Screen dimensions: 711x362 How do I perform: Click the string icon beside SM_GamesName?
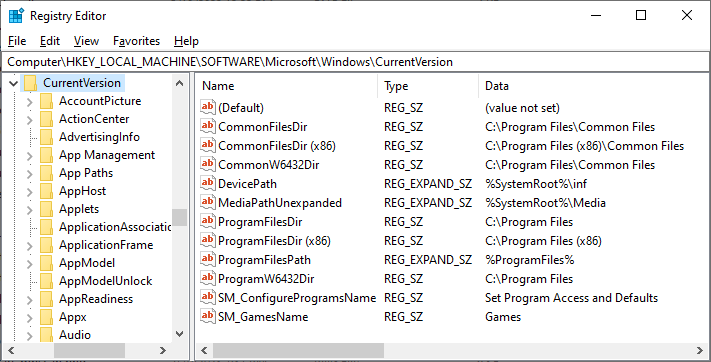click(x=208, y=317)
